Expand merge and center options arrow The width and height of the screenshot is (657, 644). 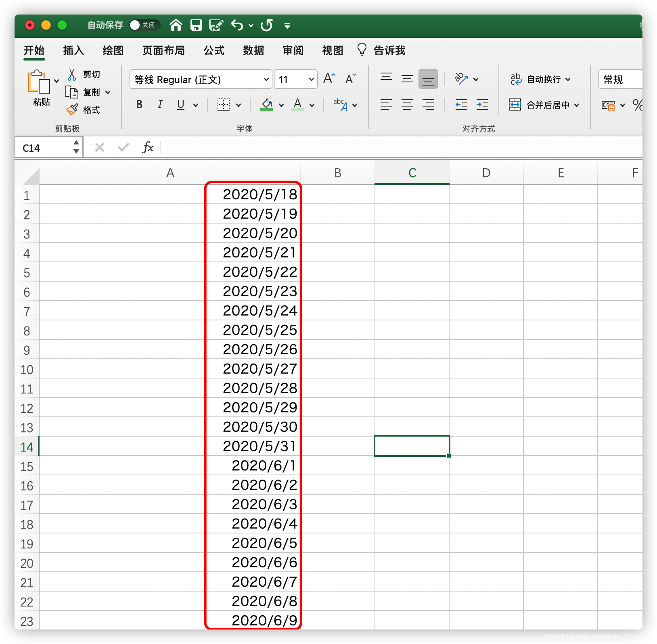577,105
